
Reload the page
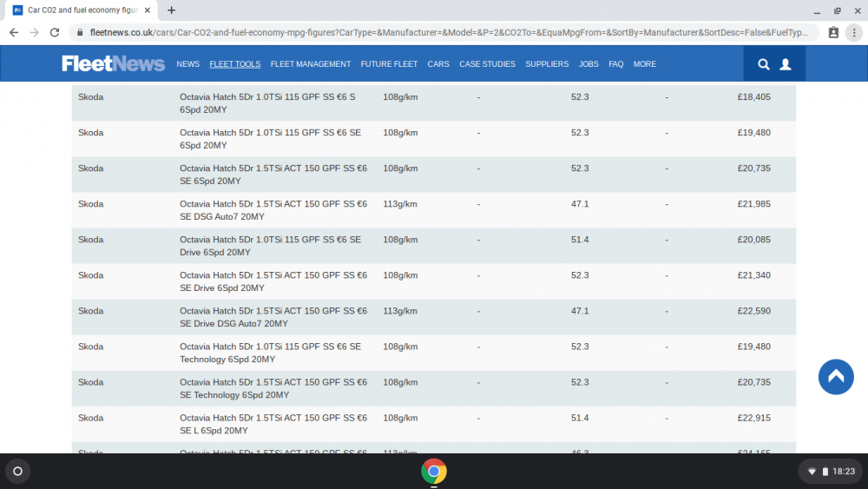54,33
